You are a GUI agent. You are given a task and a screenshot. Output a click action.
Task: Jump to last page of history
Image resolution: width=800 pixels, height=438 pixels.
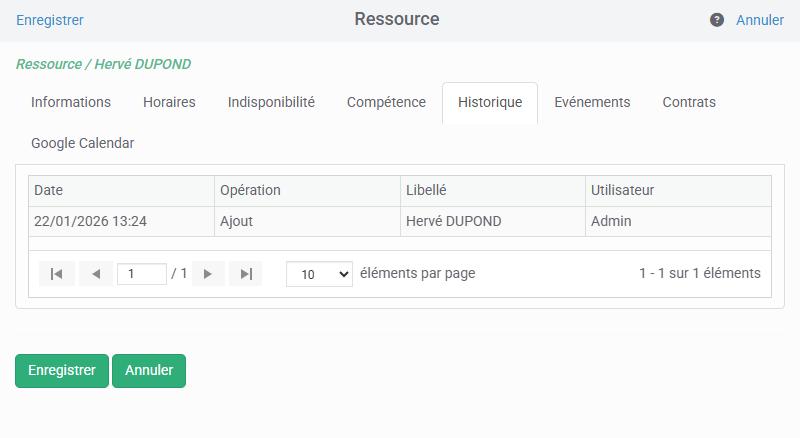[x=246, y=274]
